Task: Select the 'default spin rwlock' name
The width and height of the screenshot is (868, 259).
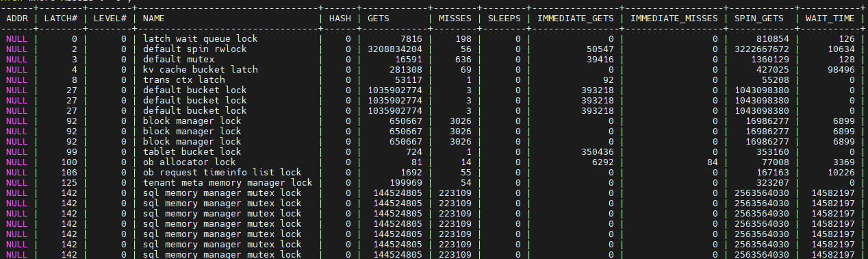Action: point(194,49)
